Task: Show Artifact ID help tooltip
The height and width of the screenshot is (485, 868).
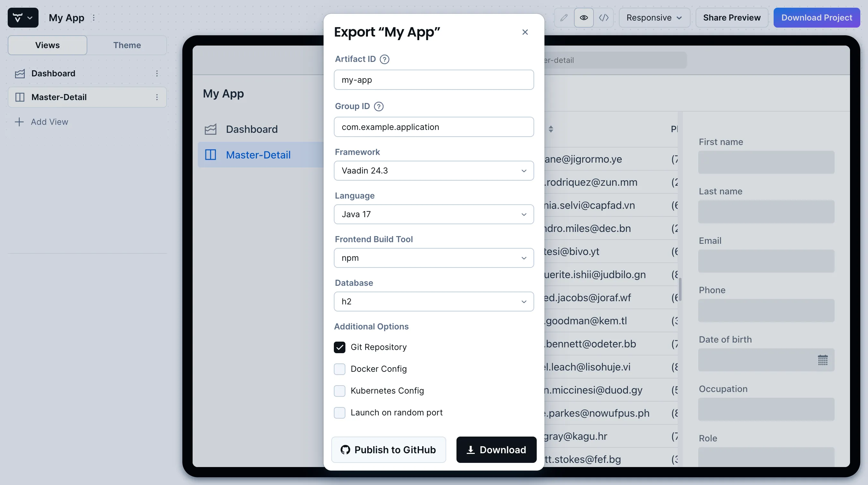Action: (384, 59)
